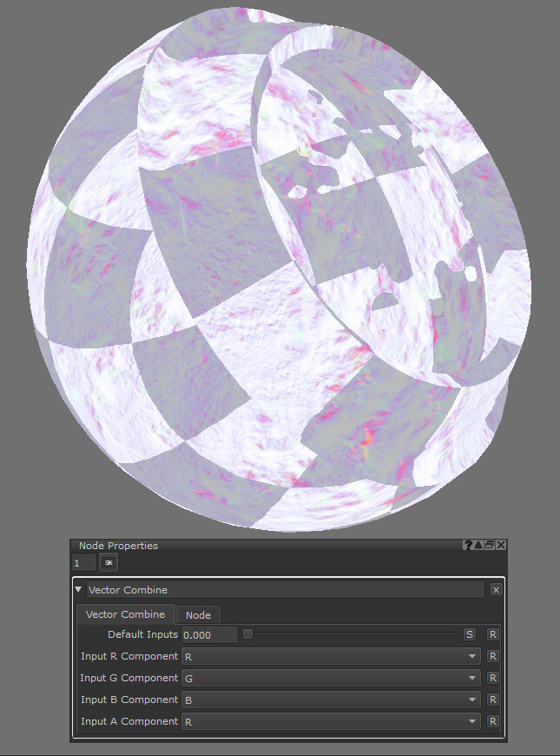Remove the Vector Combine node with X
This screenshot has width=560, height=756.
tap(496, 589)
